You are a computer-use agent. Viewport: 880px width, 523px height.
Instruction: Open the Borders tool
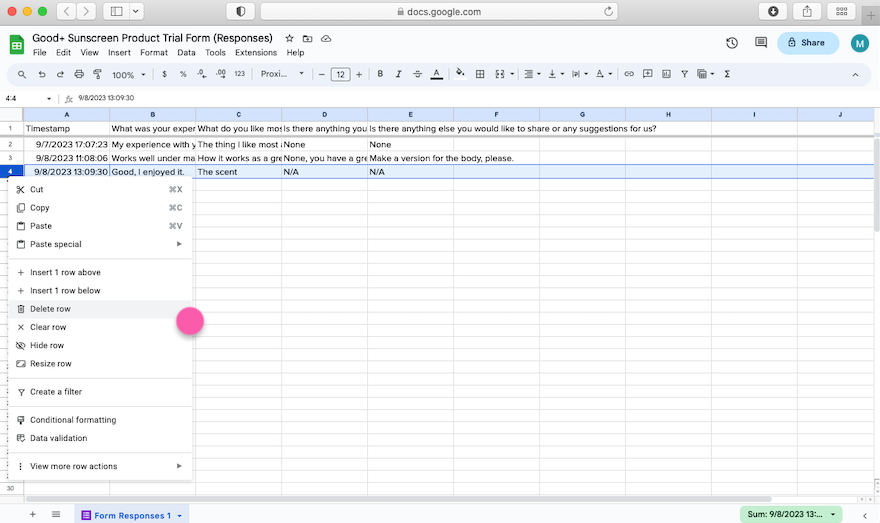480,74
